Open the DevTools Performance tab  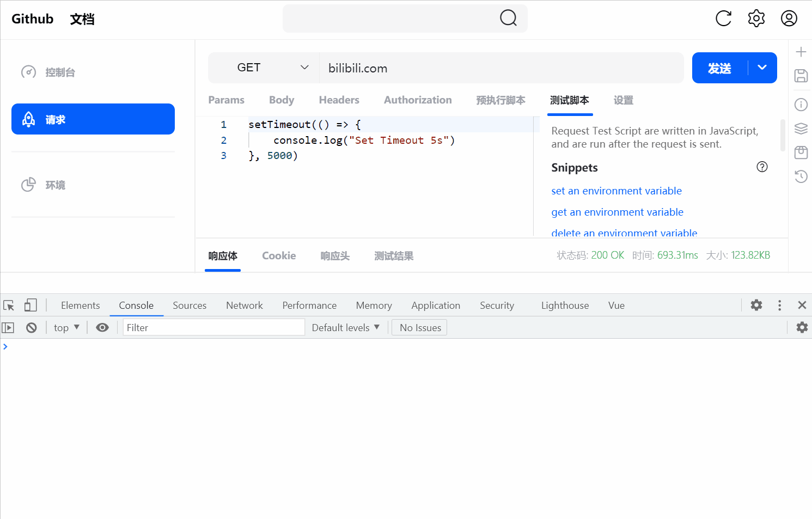[309, 305]
